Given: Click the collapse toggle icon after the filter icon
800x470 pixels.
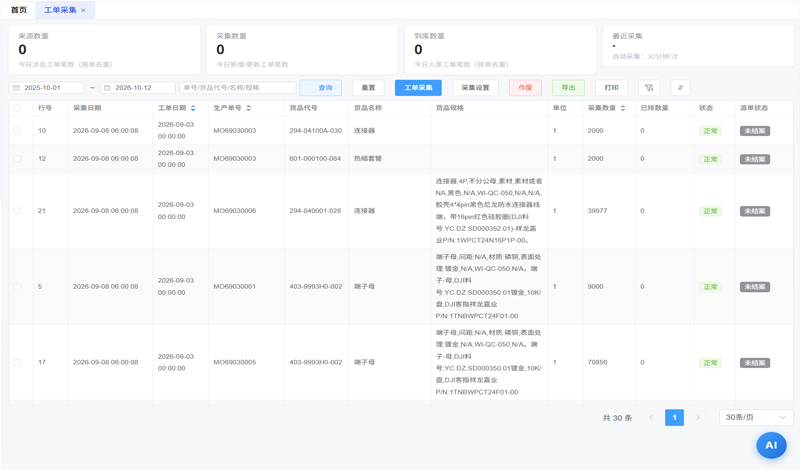Looking at the screenshot, I should (x=680, y=88).
